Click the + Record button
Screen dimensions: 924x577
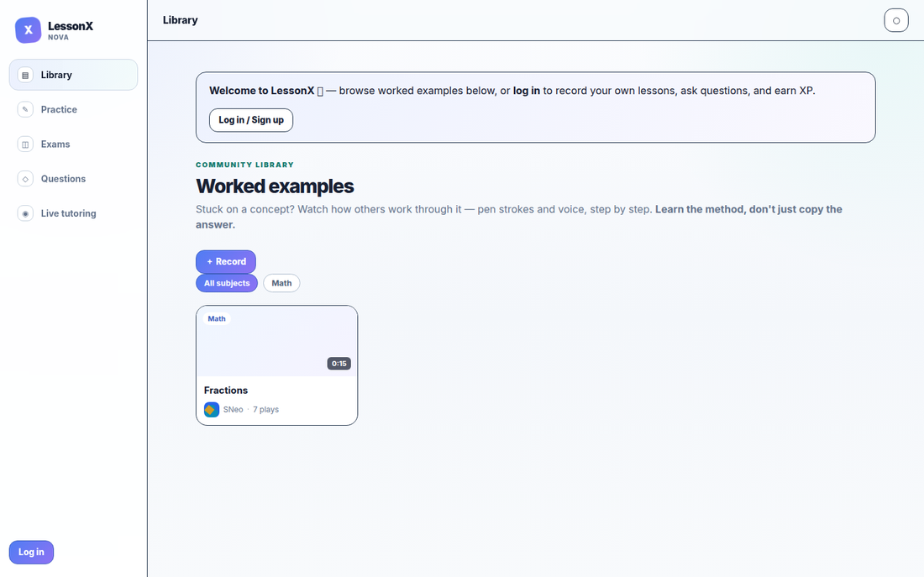226,262
